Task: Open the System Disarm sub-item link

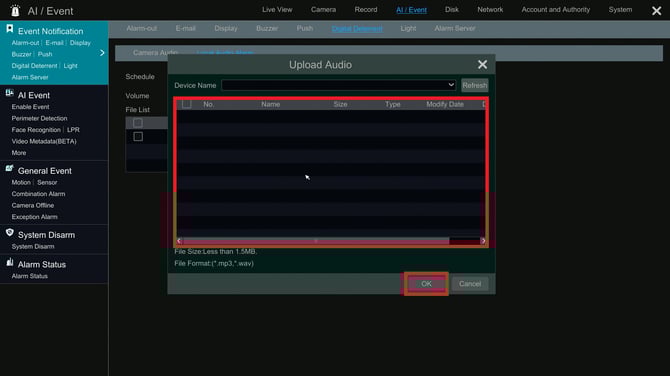Action: 33,247
